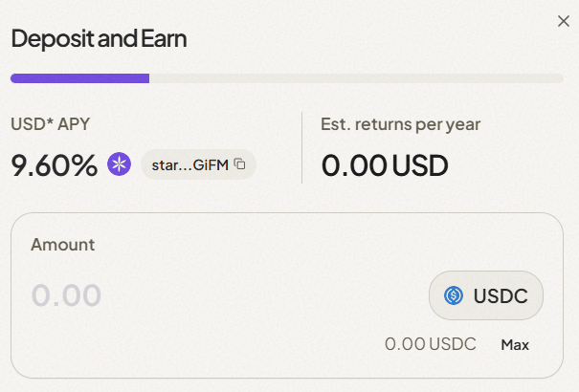579x392 pixels.
Task: Open the USDC token selector
Action: (x=486, y=295)
